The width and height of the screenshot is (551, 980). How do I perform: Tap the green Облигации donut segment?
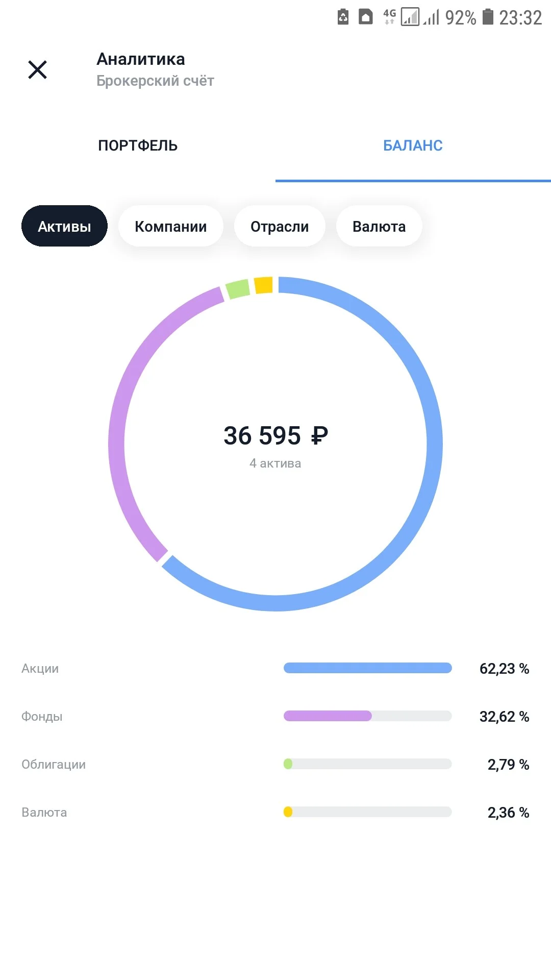[238, 289]
